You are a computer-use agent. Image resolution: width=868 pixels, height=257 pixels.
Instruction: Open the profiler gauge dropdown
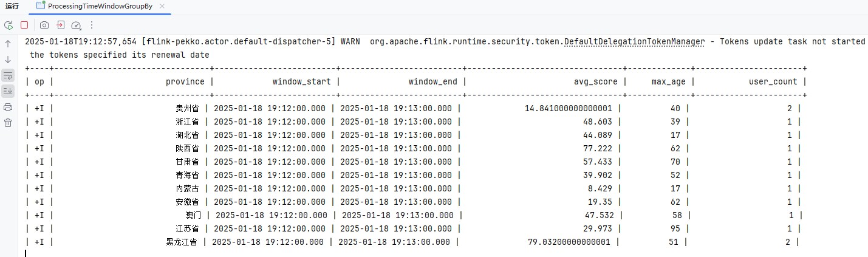point(76,26)
